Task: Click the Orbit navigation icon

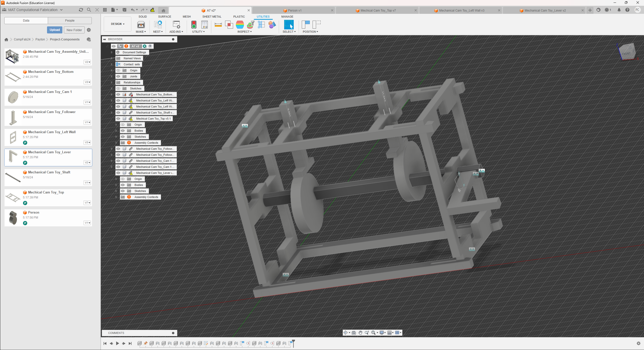Action: (346, 333)
